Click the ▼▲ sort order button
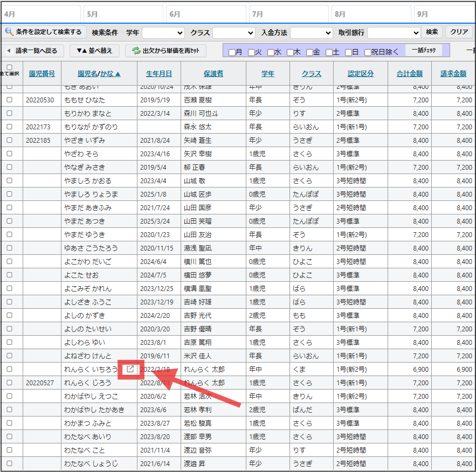Image resolution: width=476 pixels, height=472 pixels. coord(94,51)
